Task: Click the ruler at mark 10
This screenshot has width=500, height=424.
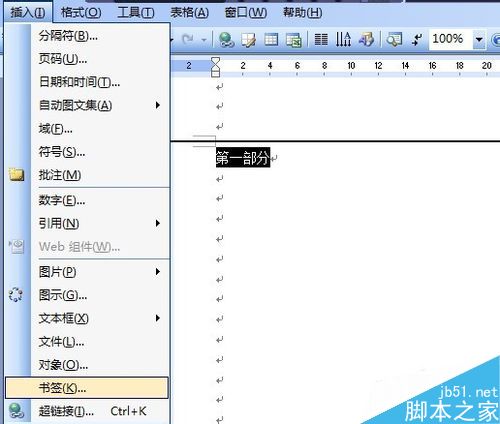Action: (351, 66)
